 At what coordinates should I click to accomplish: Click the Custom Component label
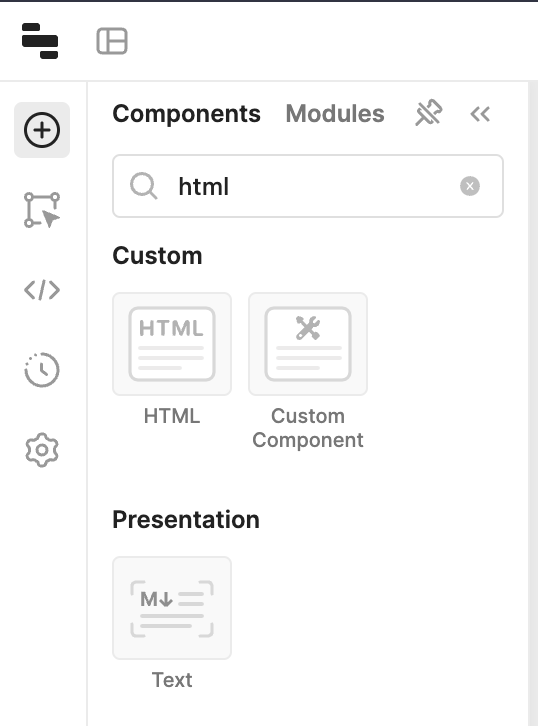308,428
